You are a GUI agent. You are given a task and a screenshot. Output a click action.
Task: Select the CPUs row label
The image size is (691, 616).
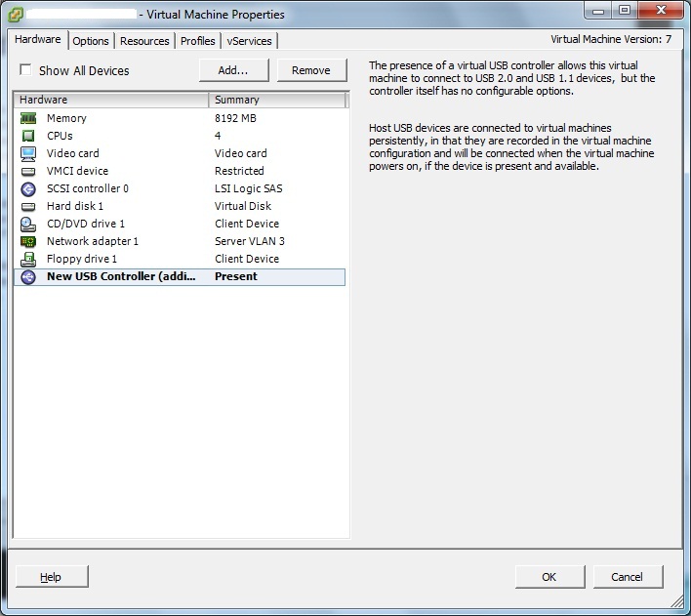click(x=60, y=136)
